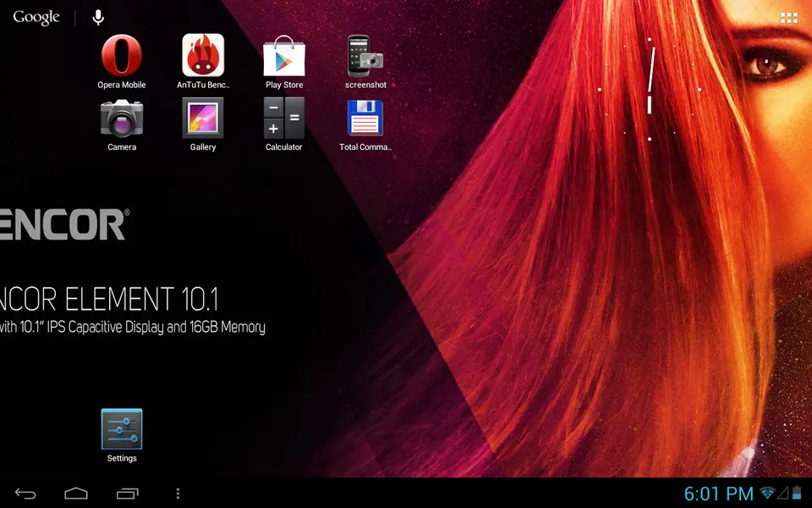Open the Camera app

tap(122, 119)
